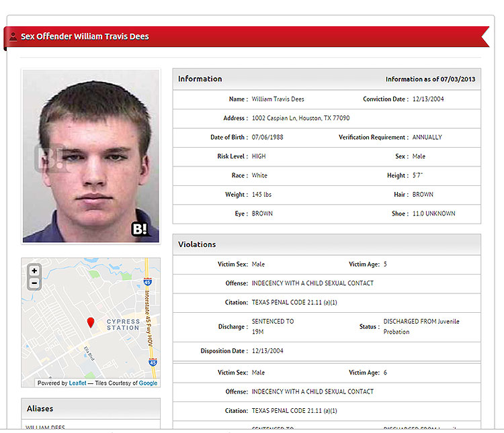Click the red location pin on map
The height and width of the screenshot is (433, 504).
(x=91, y=322)
